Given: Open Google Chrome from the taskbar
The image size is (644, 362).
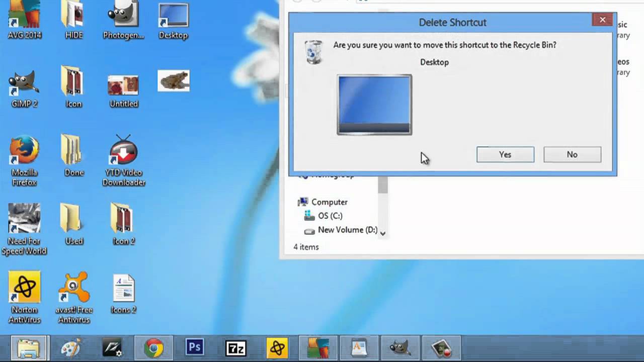Looking at the screenshot, I should (x=154, y=347).
